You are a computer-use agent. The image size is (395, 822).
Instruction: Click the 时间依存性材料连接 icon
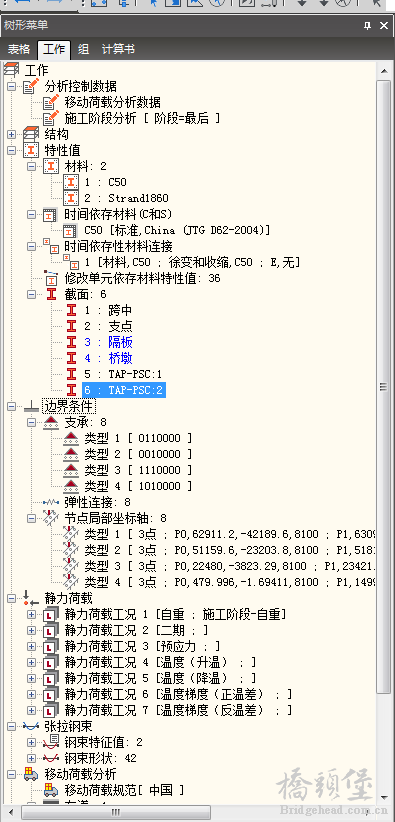51,246
